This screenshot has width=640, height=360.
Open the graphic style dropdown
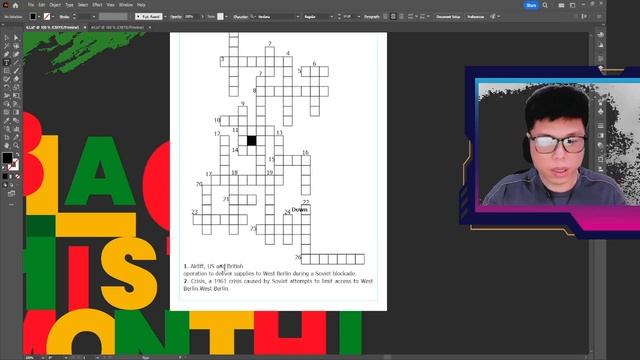coord(226,17)
